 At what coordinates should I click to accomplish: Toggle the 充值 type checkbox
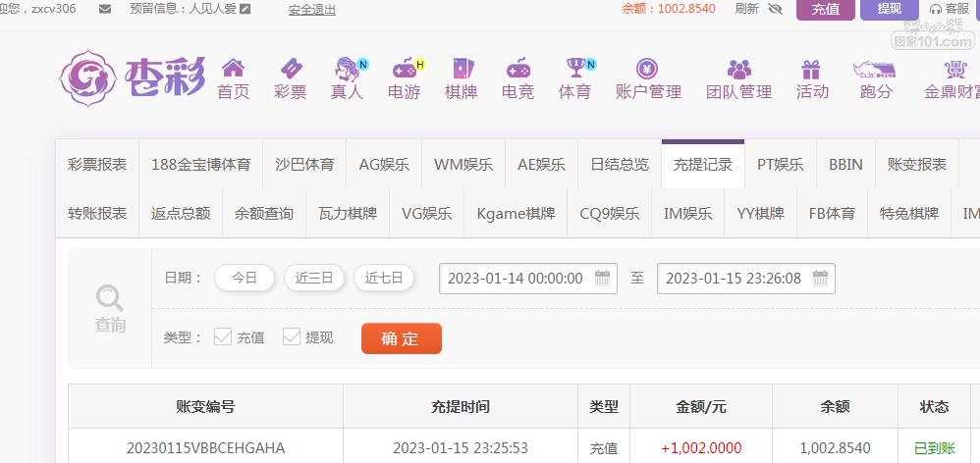tap(223, 337)
